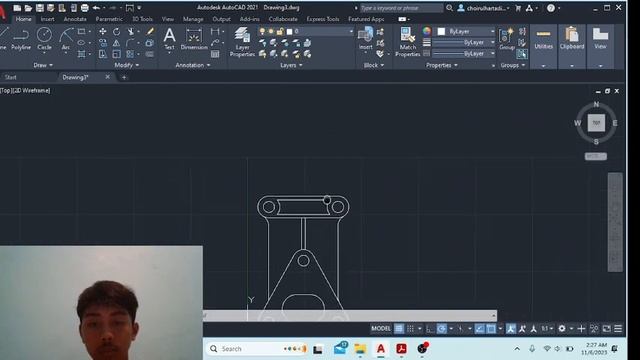This screenshot has height=360, width=640.
Task: Switch to the Start file tab
Action: tap(11, 77)
